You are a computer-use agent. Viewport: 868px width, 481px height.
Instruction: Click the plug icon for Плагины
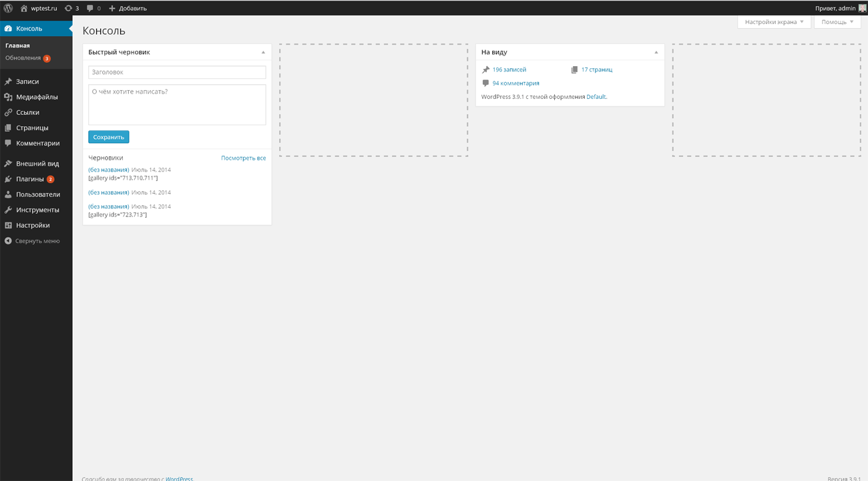pyautogui.click(x=8, y=179)
